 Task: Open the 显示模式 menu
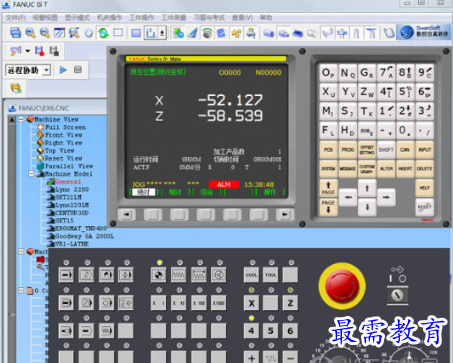77,18
